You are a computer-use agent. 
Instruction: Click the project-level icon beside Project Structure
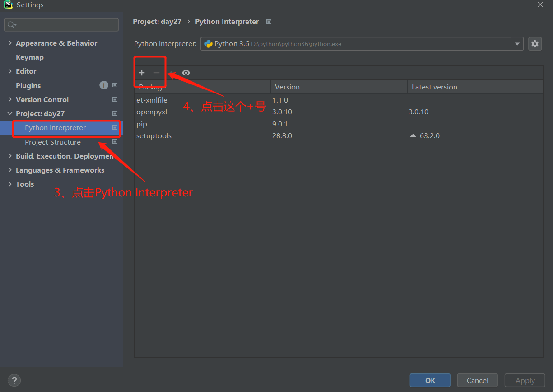(115, 142)
